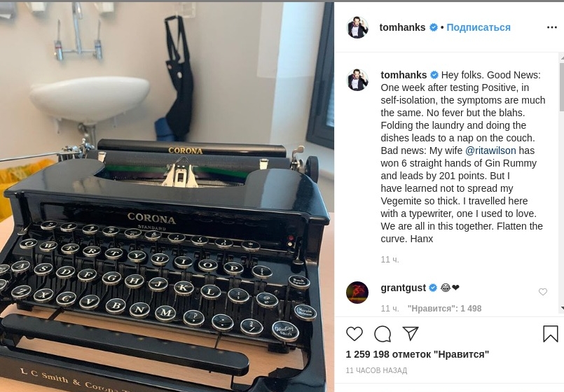View likes count 1 498 on grantgust comment

tap(444, 308)
